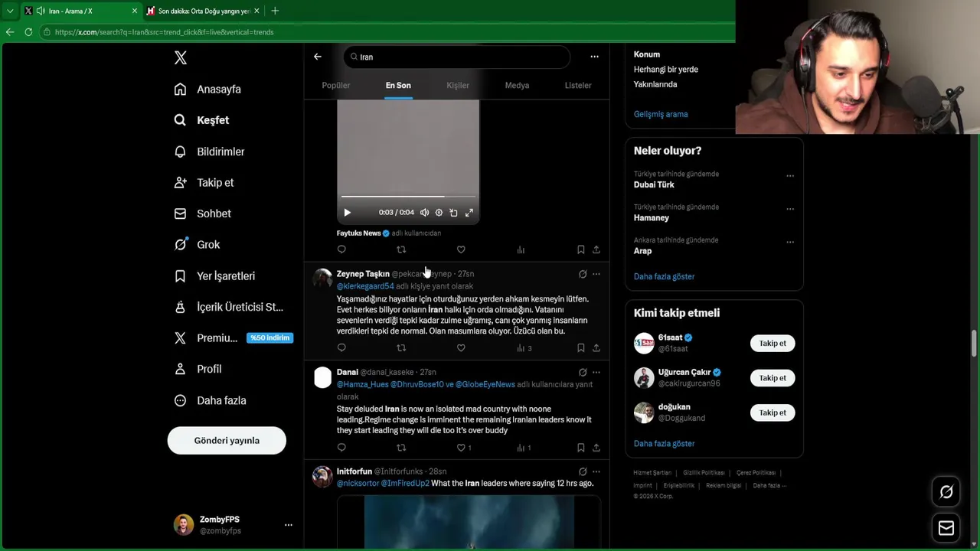Open more options on Zeynep Taşkın post
Image resolution: width=980 pixels, height=551 pixels.
pos(596,274)
